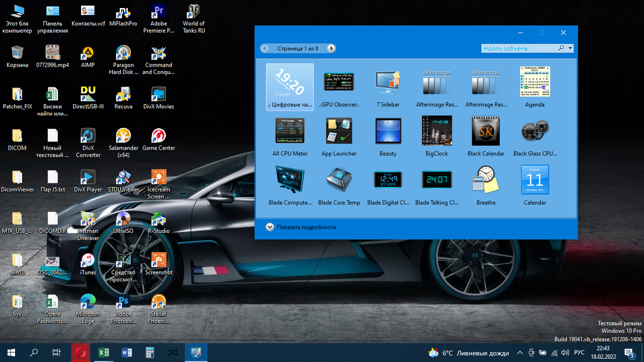644x362 pixels.
Task: Select the Black Calendar gadget
Action: (x=486, y=136)
